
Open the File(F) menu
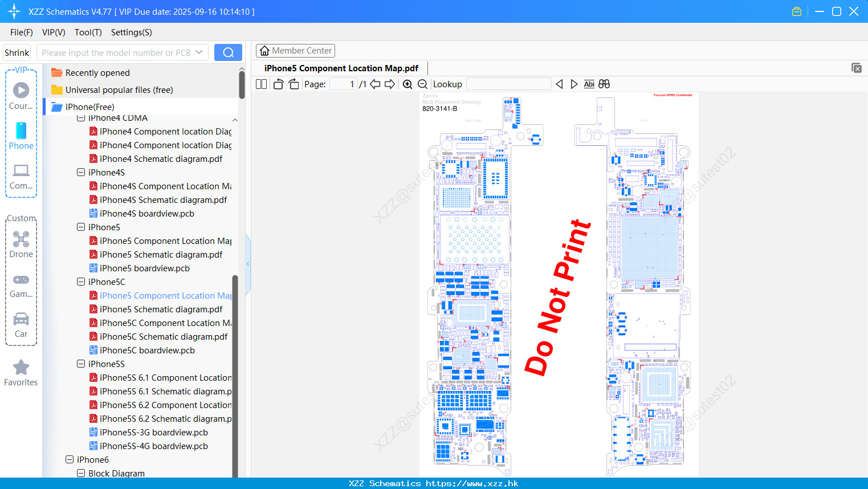[x=22, y=32]
